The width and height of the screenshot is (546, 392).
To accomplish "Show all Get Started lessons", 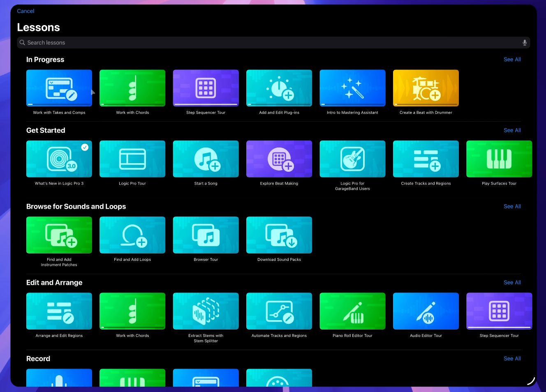I will click(x=512, y=130).
